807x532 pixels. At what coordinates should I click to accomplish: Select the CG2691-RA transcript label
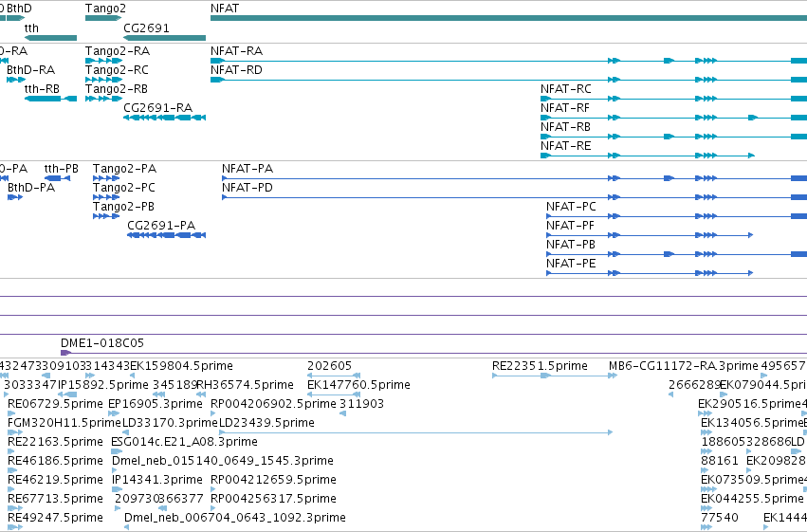point(158,107)
